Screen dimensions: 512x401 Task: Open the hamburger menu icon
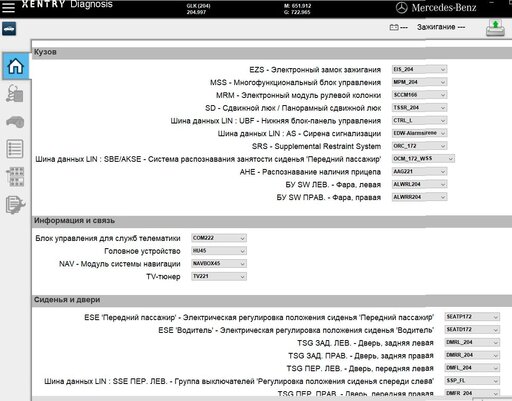(8, 7)
